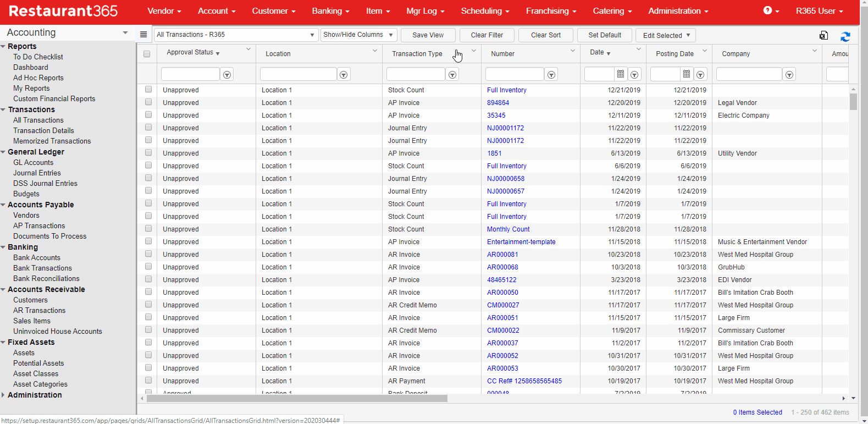The image size is (868, 424).
Task: Open the Transaction Type filter icon
Action: (452, 75)
